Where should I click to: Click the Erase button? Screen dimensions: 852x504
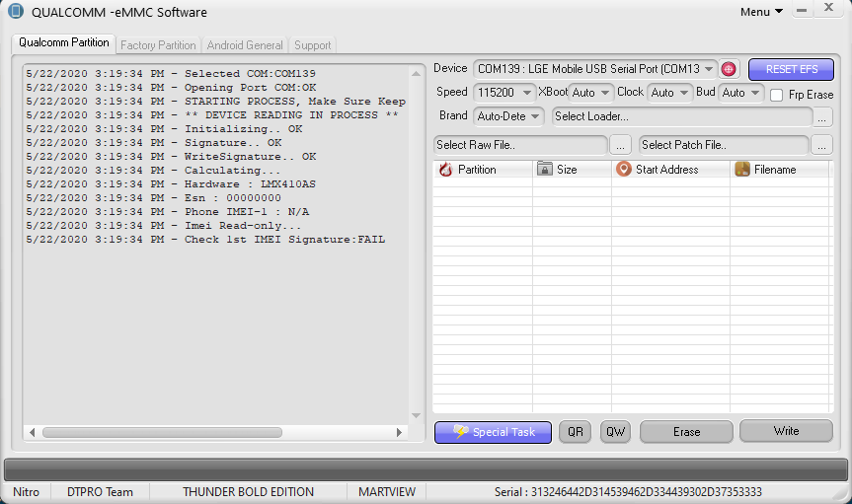pyautogui.click(x=686, y=432)
